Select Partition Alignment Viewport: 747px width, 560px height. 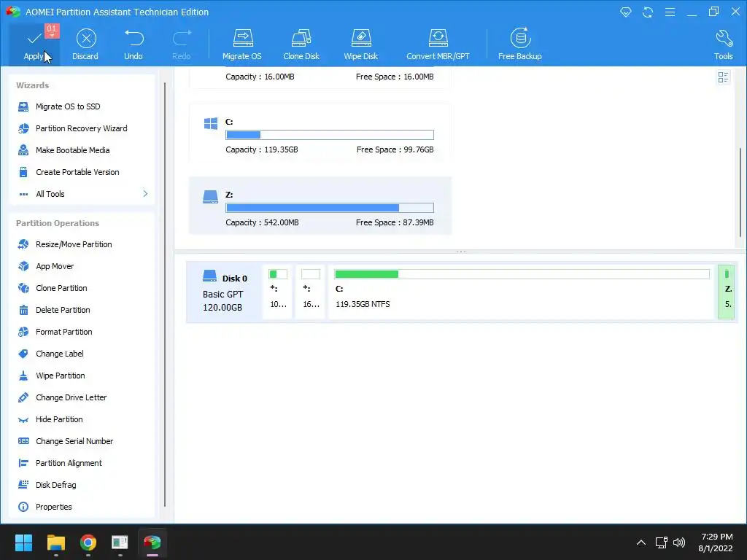pos(69,463)
